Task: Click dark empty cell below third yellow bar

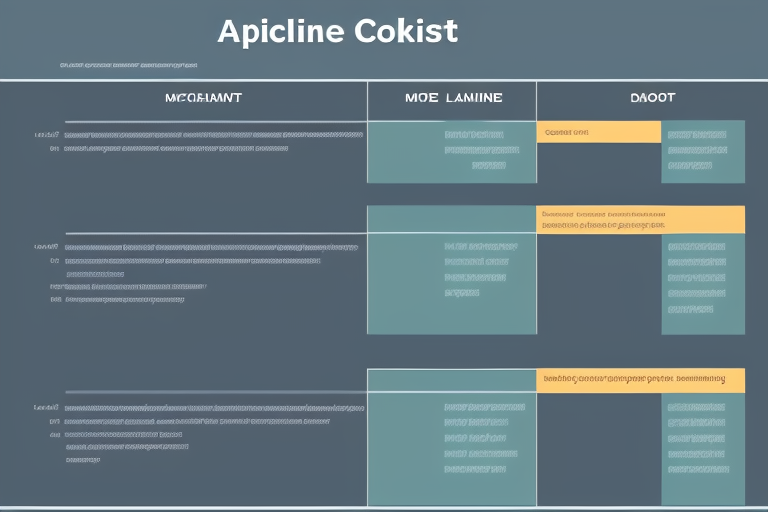Action: (x=598, y=448)
